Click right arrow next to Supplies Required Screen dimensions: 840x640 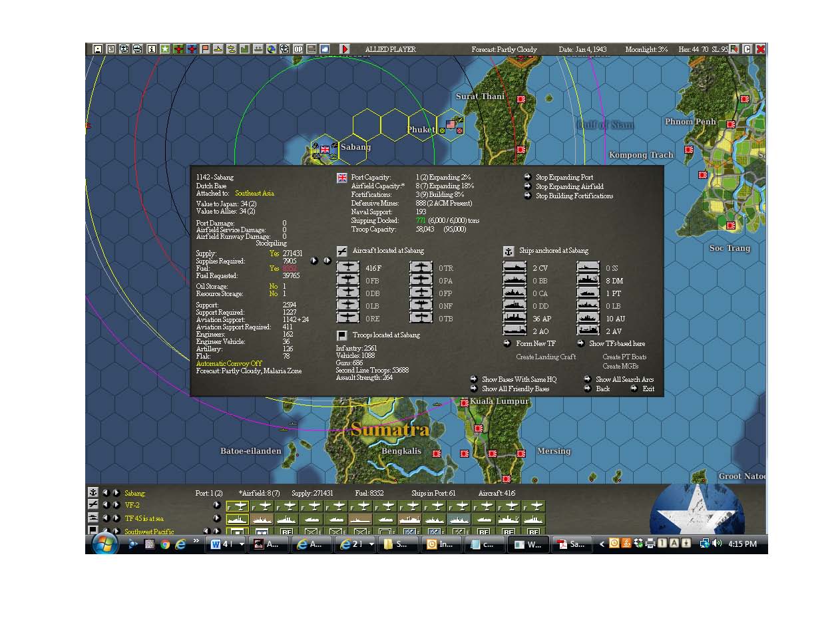tap(315, 261)
